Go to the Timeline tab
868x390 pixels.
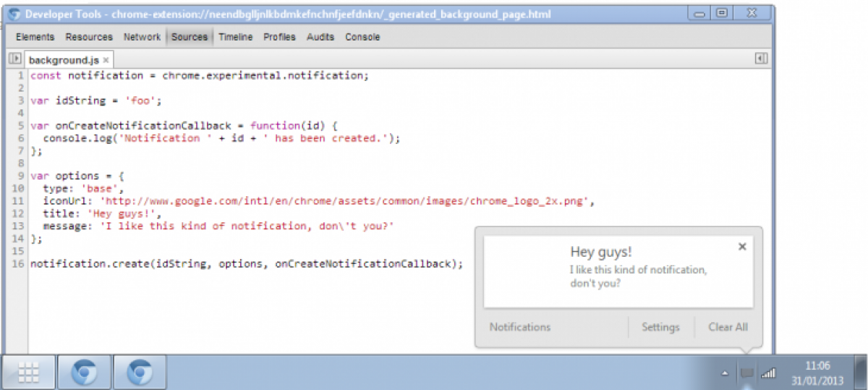point(235,37)
